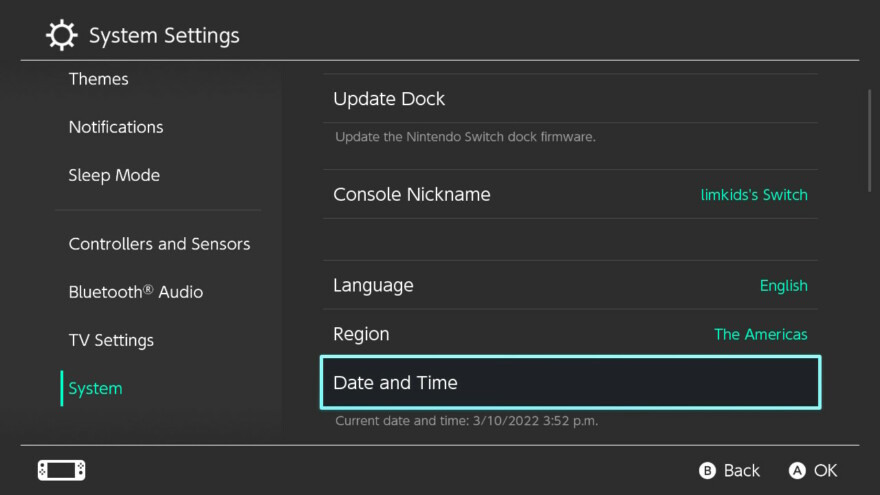
Task: Click the handheld console icon
Action: 62,470
